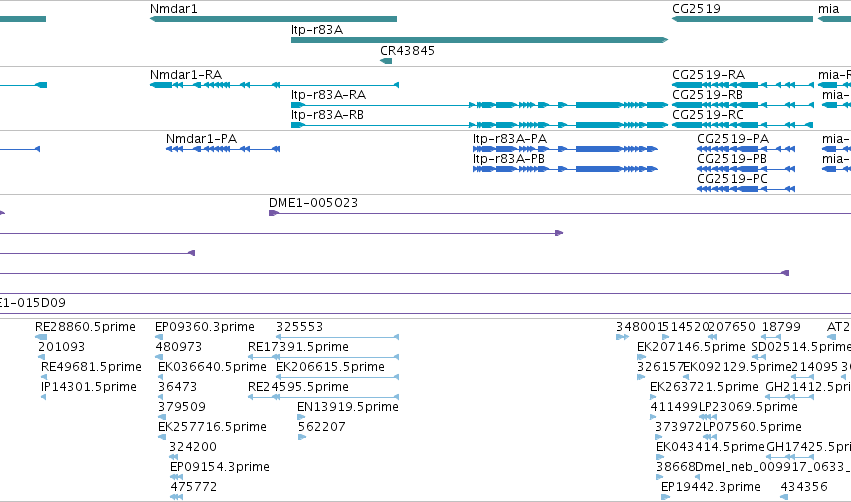Click the DME1-005023 purple arrow marker
Image resolution: width=851 pixels, height=502 pixels.
[x=274, y=213]
